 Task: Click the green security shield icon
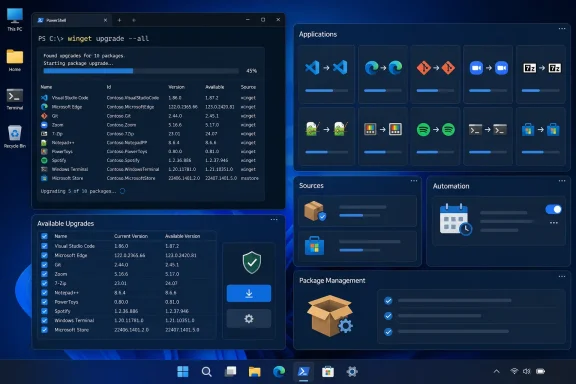pos(252,262)
